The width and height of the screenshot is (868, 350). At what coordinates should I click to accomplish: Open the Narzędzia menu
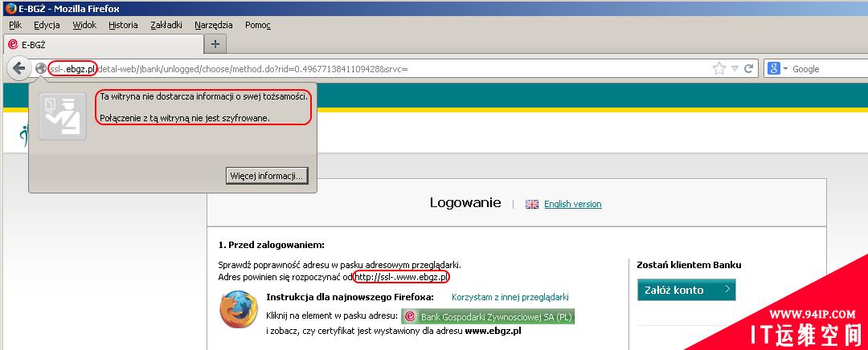[214, 25]
